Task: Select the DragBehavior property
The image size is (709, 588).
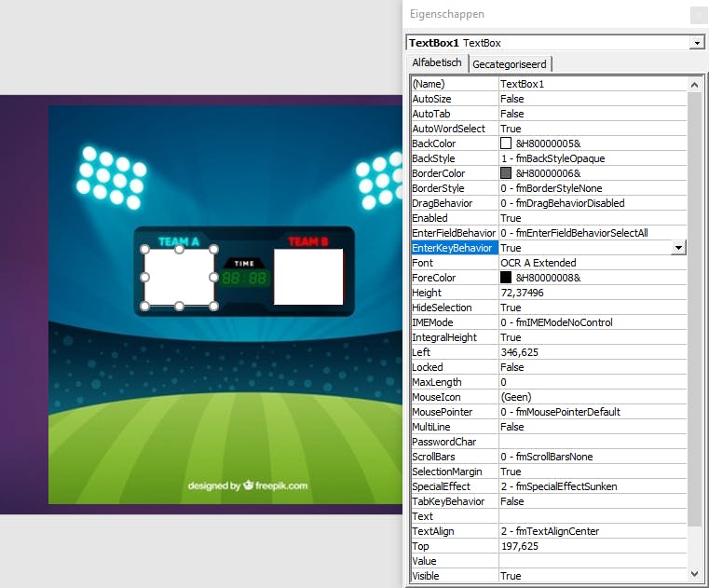Action: tap(455, 203)
